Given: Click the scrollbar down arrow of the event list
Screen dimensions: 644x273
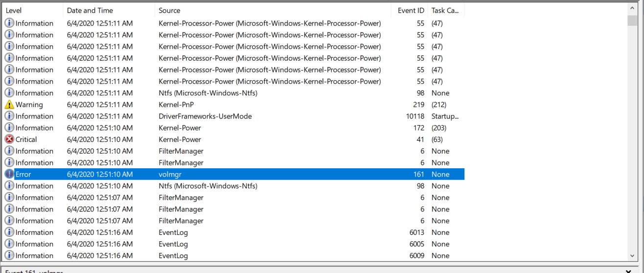Looking at the screenshot, I should click(x=632, y=256).
